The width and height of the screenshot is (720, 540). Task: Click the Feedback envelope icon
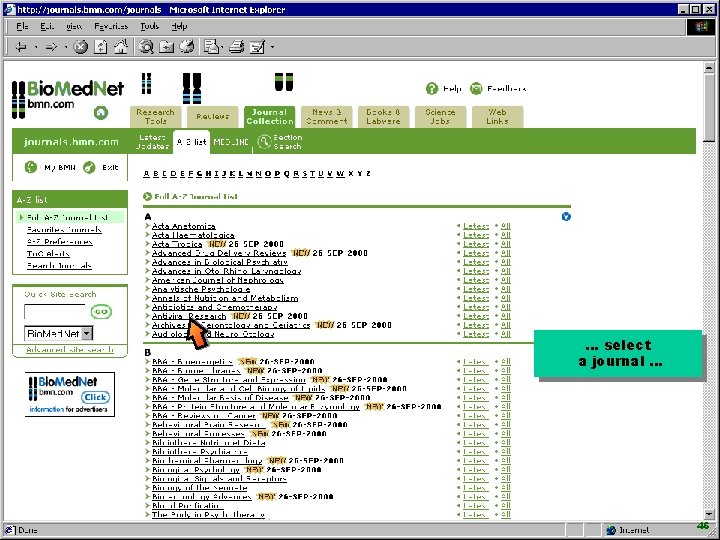coord(476,89)
